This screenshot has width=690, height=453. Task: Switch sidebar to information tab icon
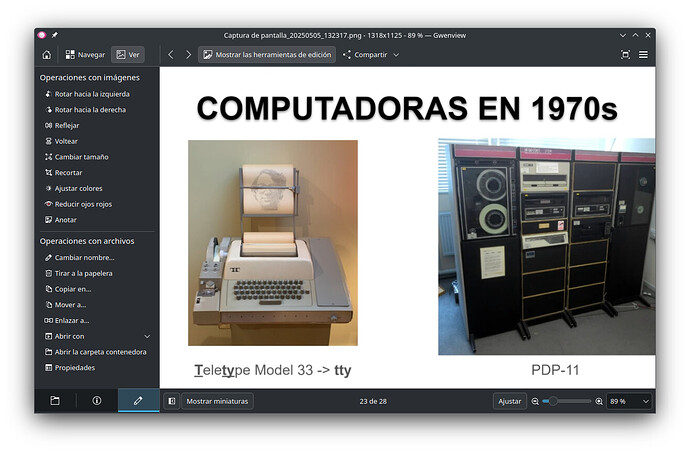pos(97,401)
